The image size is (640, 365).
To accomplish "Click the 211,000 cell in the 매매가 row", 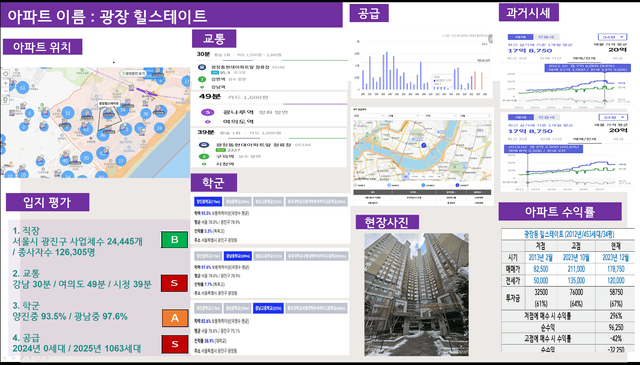I will pos(576,269).
